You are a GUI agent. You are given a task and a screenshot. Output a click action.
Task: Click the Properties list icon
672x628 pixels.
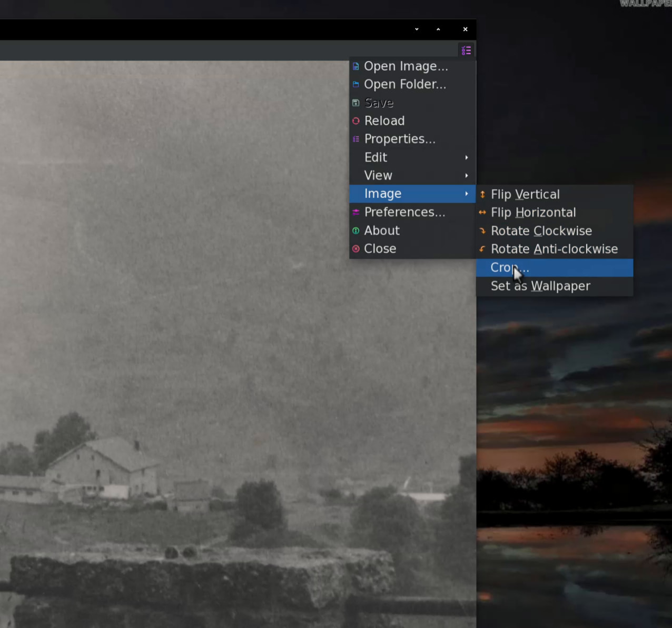click(x=356, y=139)
